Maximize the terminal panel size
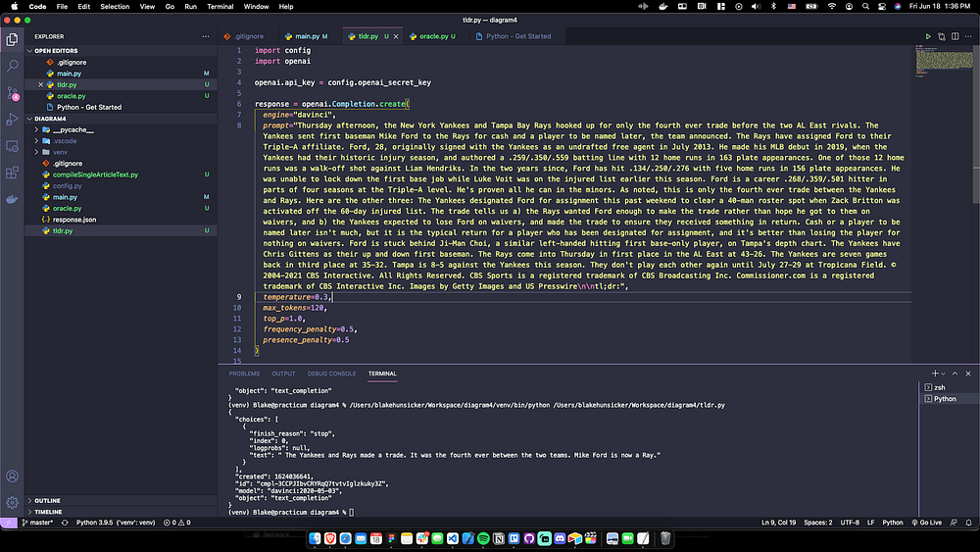Image resolution: width=980 pixels, height=552 pixels. coord(955,374)
